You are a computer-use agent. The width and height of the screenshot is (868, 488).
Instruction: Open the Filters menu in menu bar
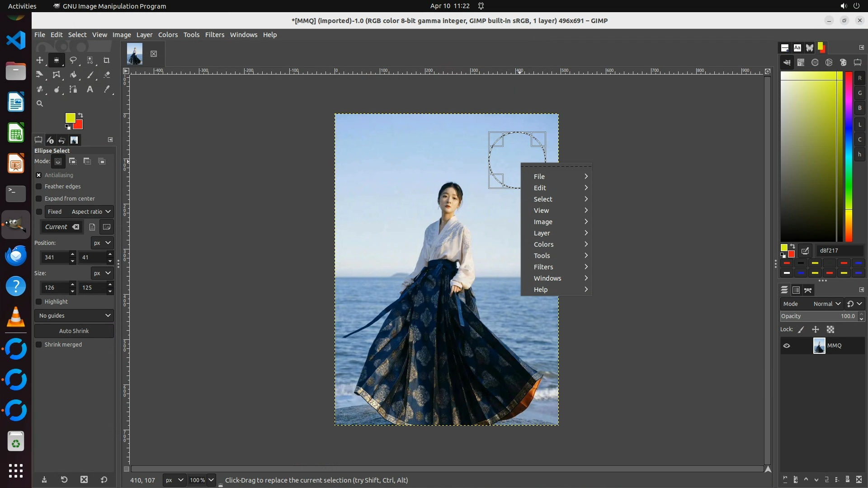[x=214, y=35]
